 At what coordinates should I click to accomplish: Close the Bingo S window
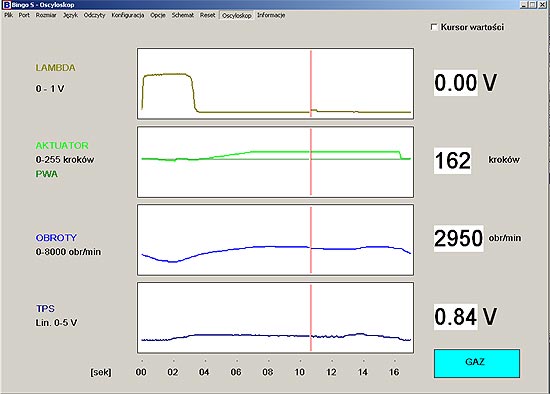click(543, 5)
